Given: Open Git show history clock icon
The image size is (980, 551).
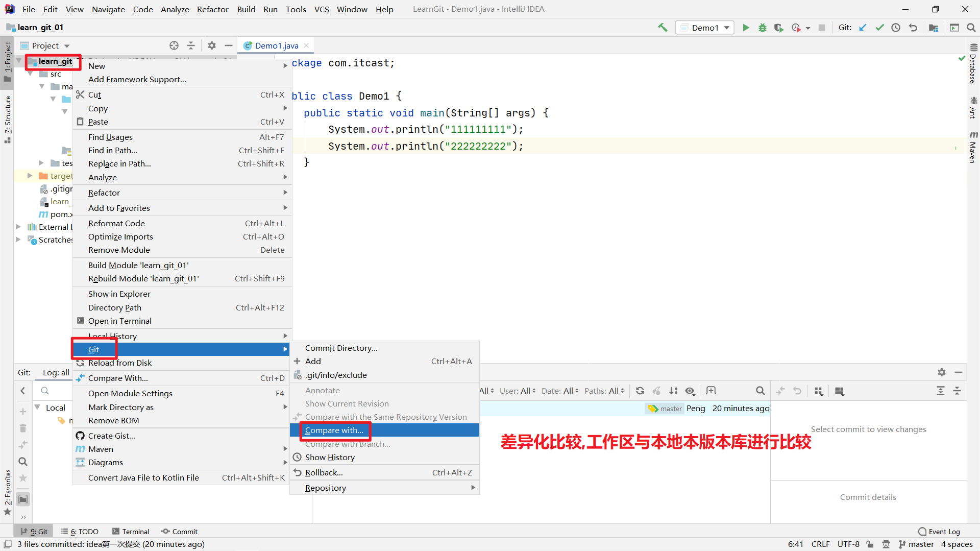Looking at the screenshot, I should tap(896, 28).
